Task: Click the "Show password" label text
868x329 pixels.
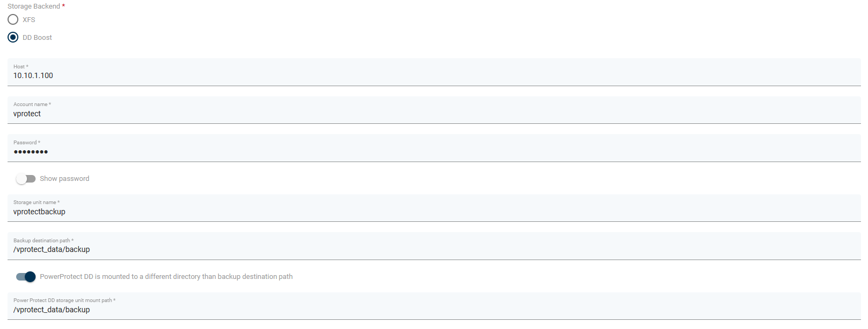Action: [x=65, y=179]
